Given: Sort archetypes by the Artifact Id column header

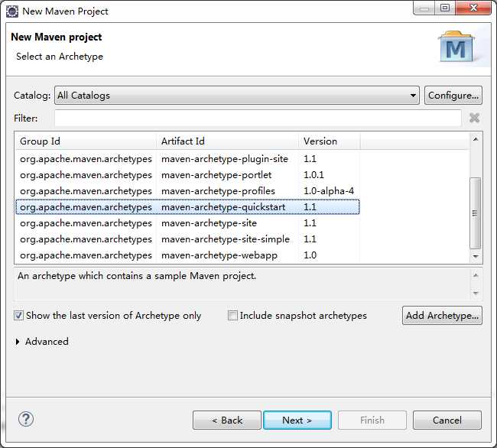Looking at the screenshot, I should (227, 141).
